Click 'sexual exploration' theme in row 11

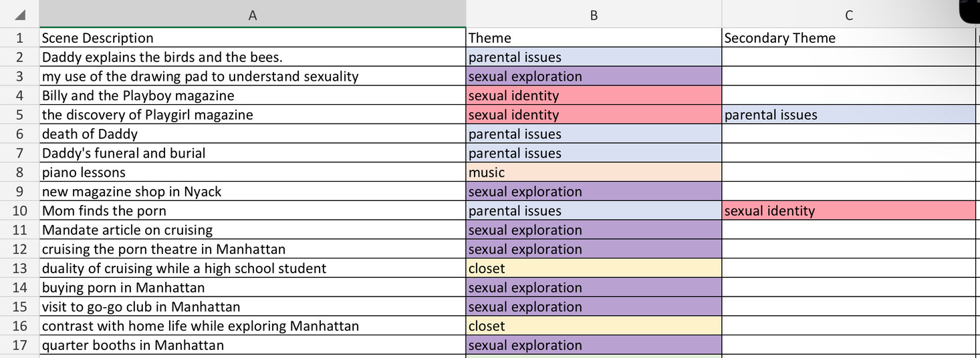tap(594, 230)
